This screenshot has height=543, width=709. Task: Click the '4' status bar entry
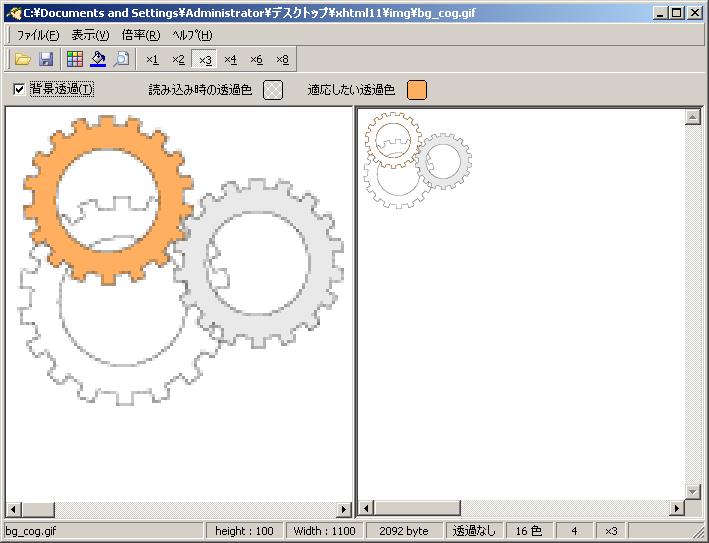coord(574,531)
